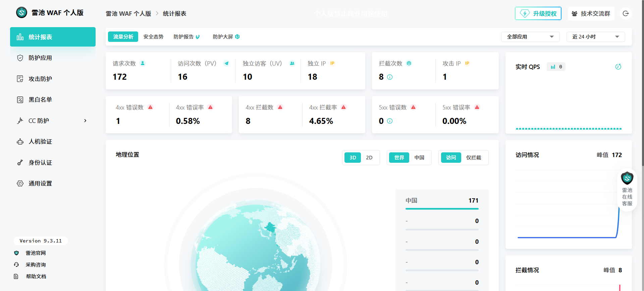The height and width of the screenshot is (291, 644).
Task: Click the refresh icon in 实时 QPS card
Action: click(x=618, y=67)
